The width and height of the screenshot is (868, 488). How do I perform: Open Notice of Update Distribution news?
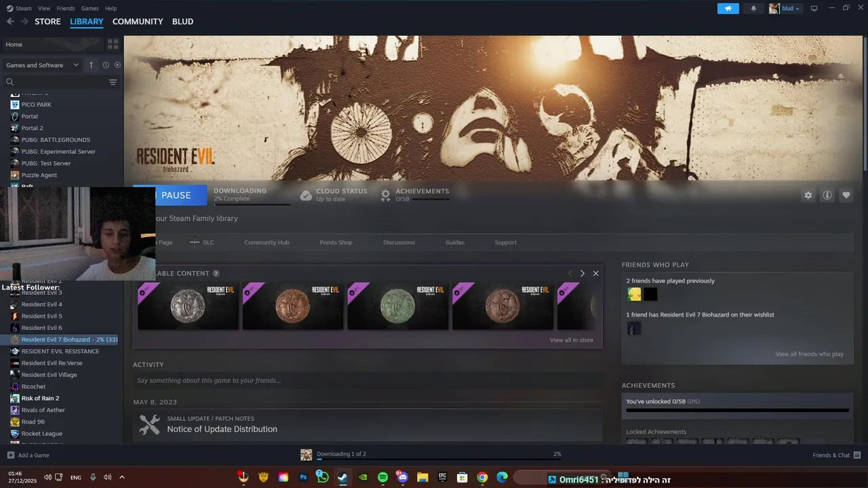[222, 429]
